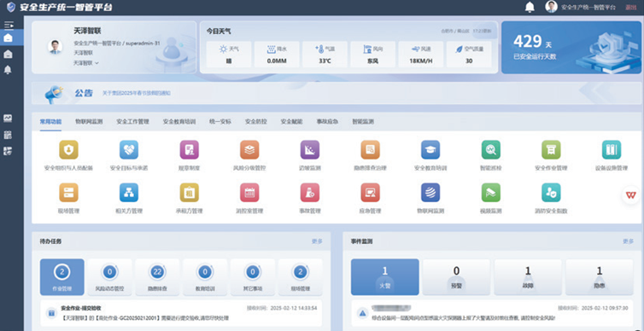This screenshot has width=644, height=331.
Task: Select the 常用功能 tab
Action: 50,122
